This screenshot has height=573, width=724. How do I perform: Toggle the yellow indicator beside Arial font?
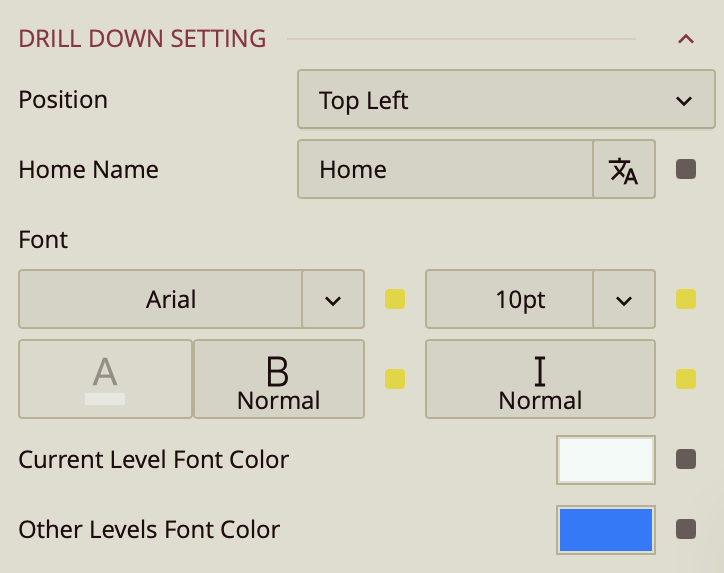(395, 299)
